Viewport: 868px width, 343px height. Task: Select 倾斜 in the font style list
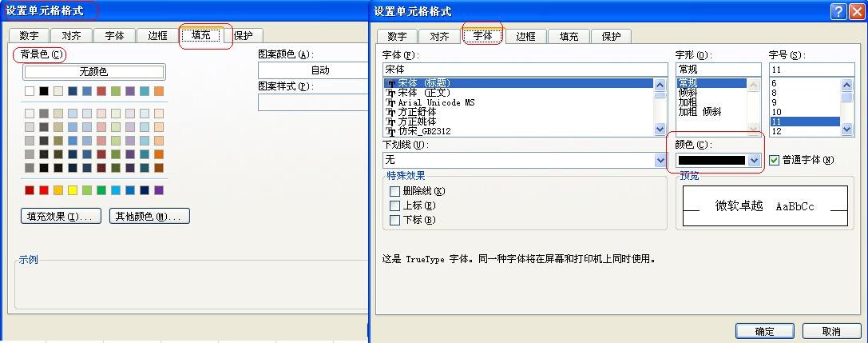pos(711,93)
